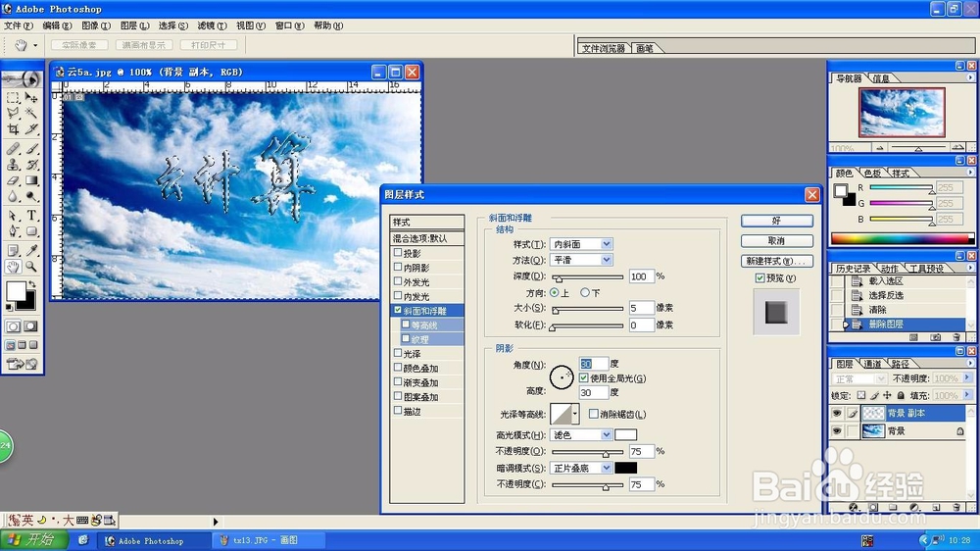Select the Healing Brush tool

pyautogui.click(x=13, y=149)
